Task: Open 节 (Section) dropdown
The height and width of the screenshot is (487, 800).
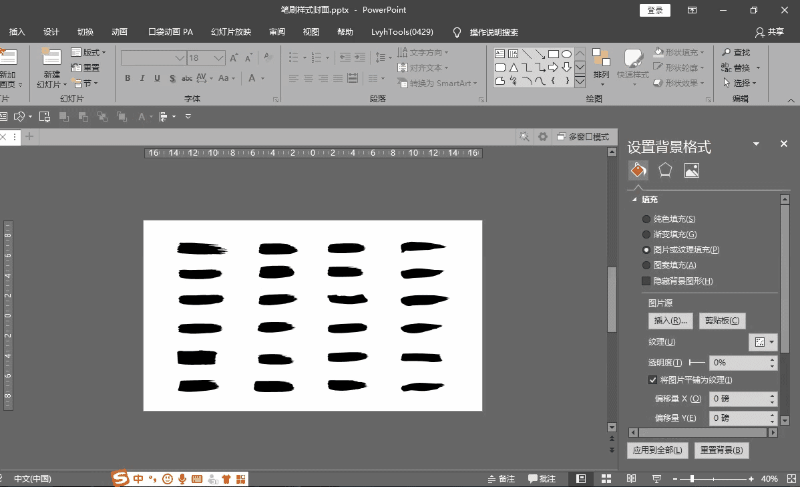Action: coord(85,83)
